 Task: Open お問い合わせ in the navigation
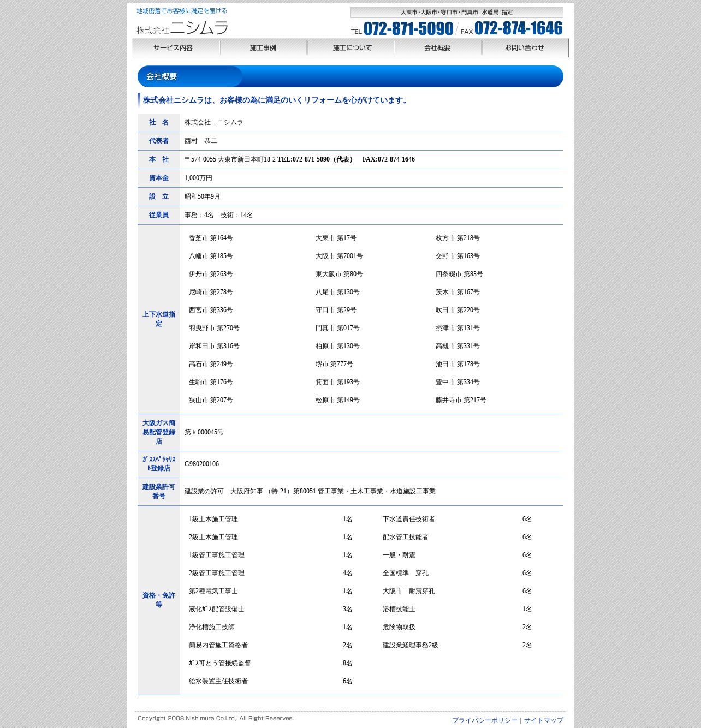pos(525,48)
